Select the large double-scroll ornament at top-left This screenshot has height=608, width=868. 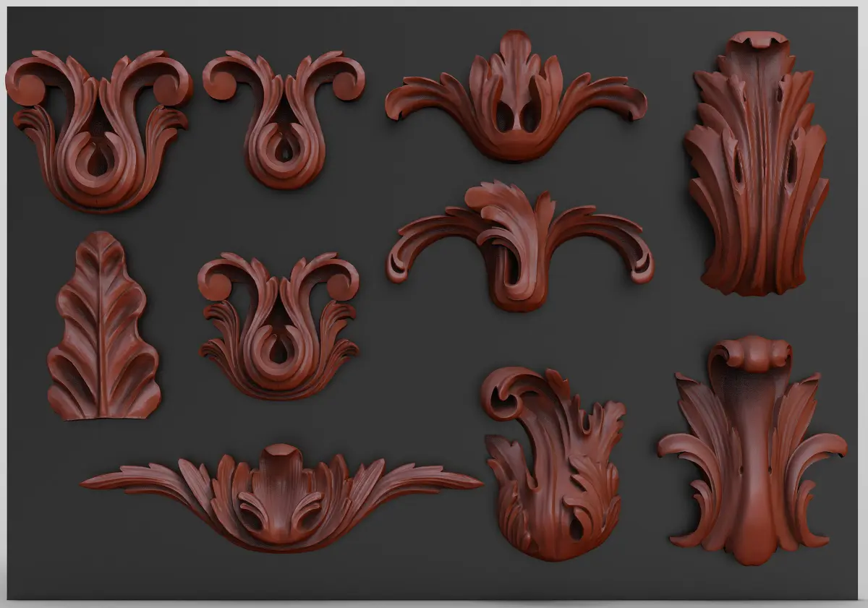coord(99,131)
